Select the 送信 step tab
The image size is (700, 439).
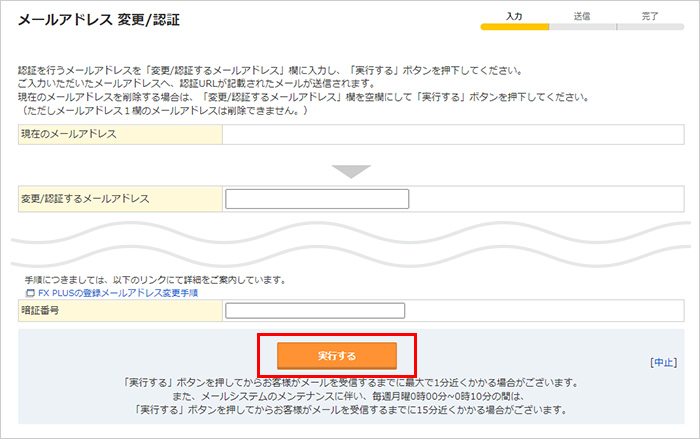pos(582,16)
